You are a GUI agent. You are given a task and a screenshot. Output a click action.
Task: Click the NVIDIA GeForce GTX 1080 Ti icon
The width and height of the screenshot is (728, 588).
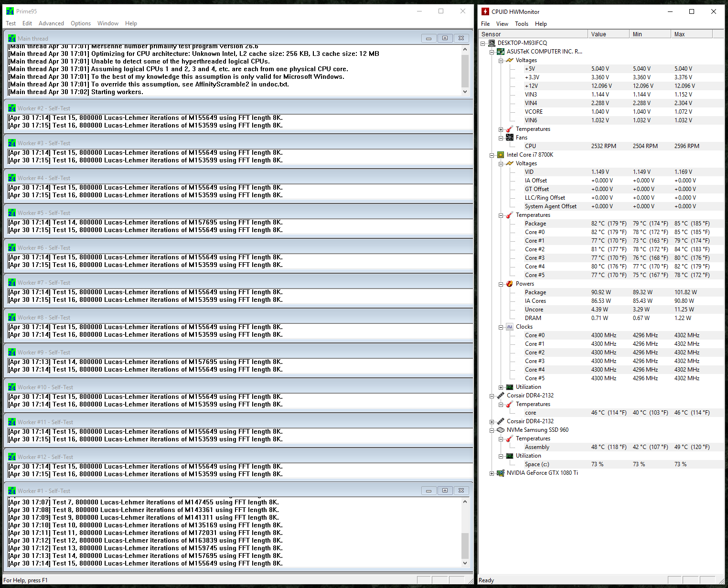500,473
